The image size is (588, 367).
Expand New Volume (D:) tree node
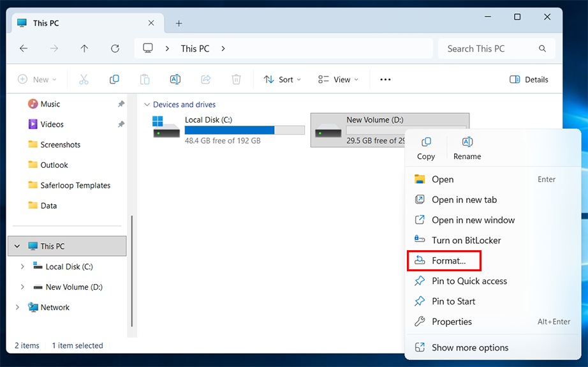[x=22, y=287]
